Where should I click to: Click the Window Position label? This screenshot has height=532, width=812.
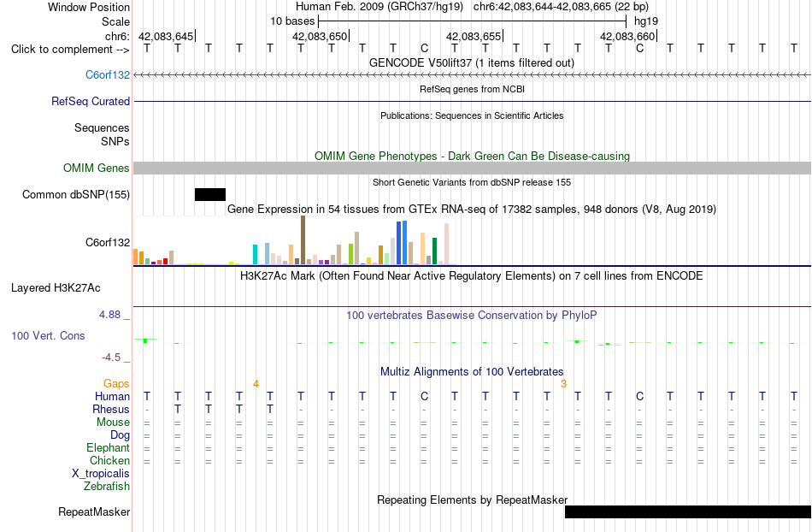[x=89, y=7]
